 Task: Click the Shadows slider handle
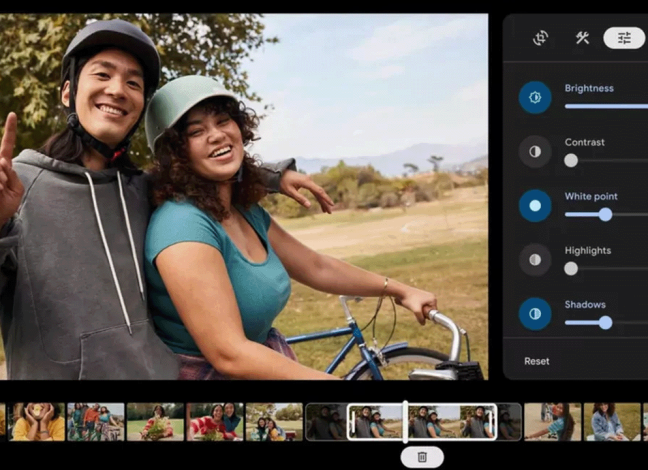tap(605, 323)
